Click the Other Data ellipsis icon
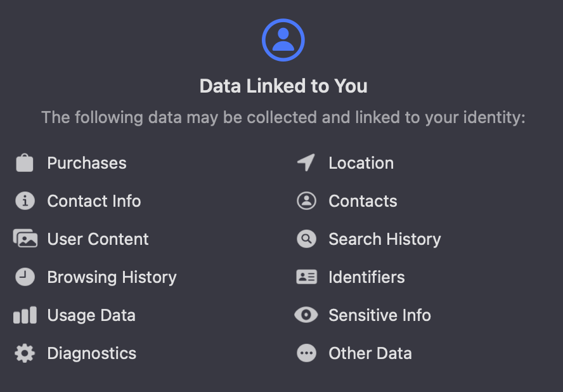 tap(306, 353)
